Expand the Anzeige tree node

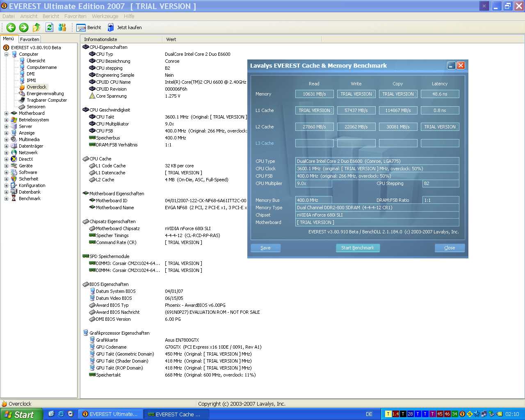pos(6,133)
